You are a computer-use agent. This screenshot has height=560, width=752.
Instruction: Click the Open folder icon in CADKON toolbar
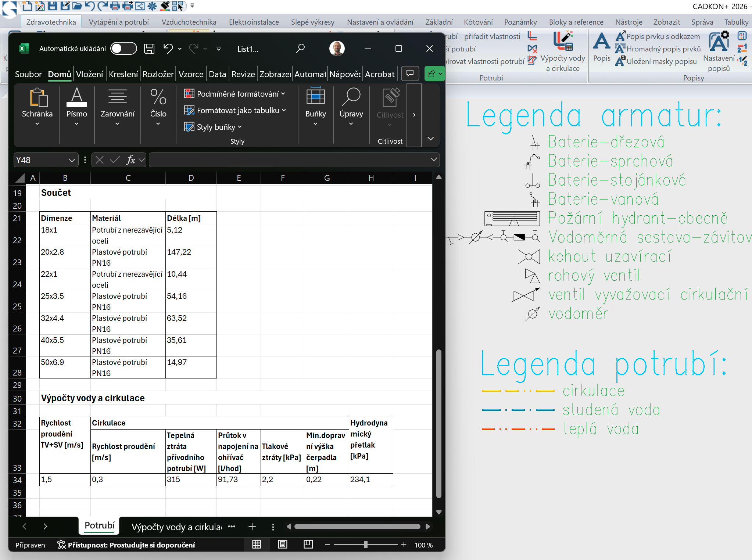(x=77, y=6)
